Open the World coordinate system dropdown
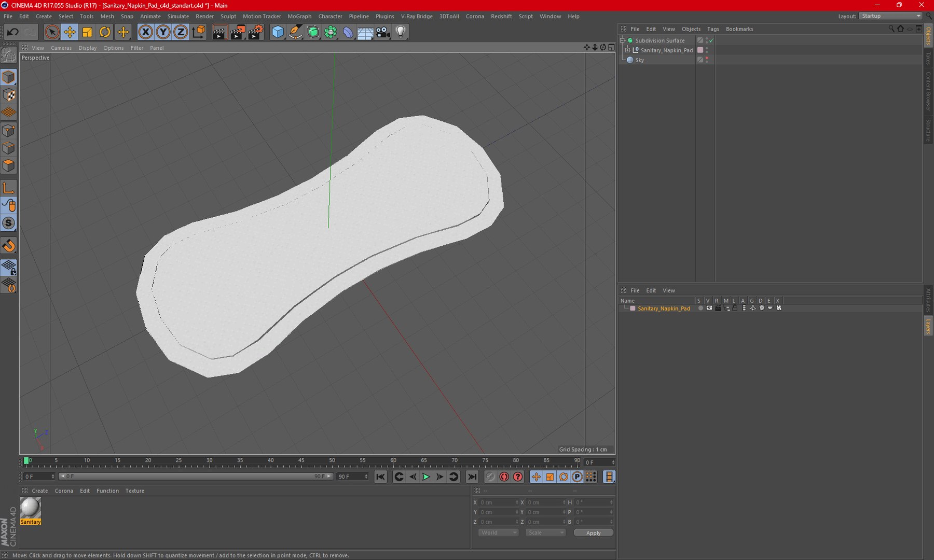 498,533
